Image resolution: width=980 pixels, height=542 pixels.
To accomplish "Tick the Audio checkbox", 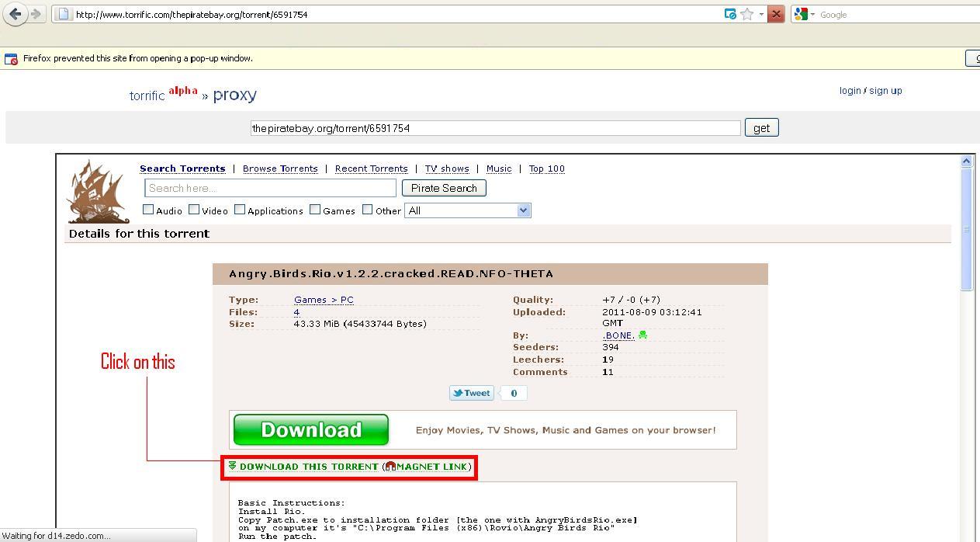I will click(x=148, y=210).
